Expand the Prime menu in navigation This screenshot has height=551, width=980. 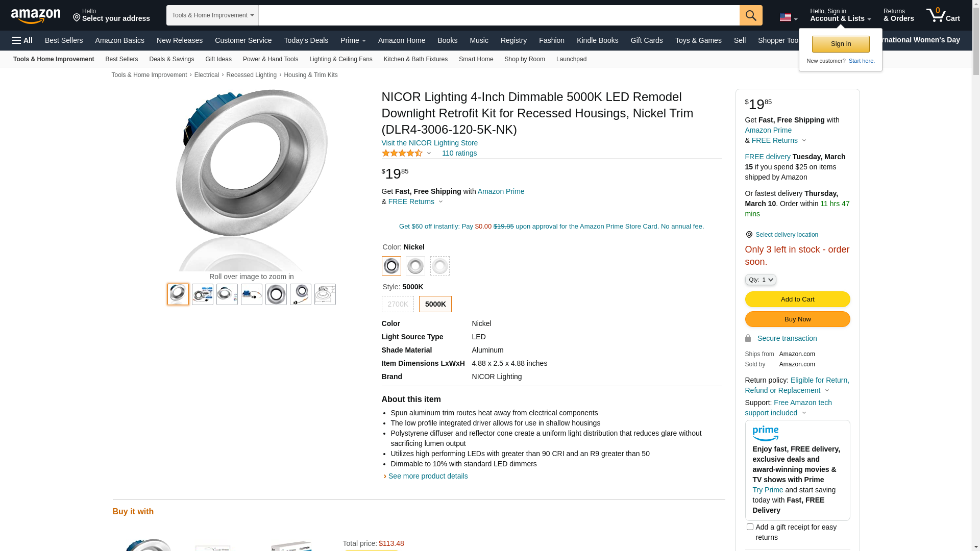coord(353,40)
